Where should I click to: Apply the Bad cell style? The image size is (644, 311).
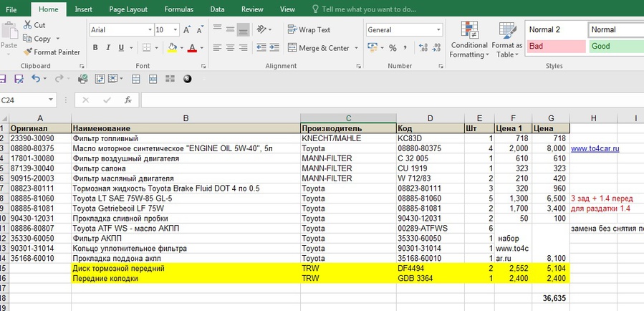tap(556, 46)
